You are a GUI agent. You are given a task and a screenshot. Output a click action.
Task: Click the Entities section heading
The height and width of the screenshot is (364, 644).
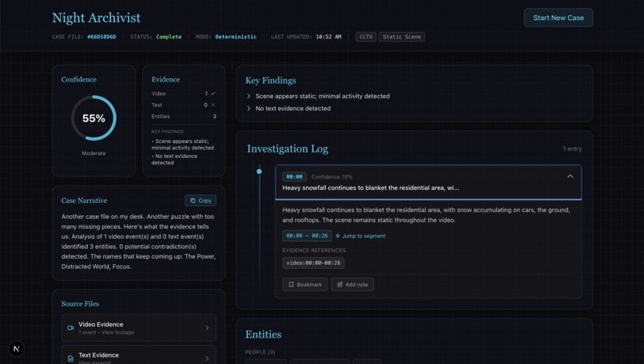click(263, 334)
